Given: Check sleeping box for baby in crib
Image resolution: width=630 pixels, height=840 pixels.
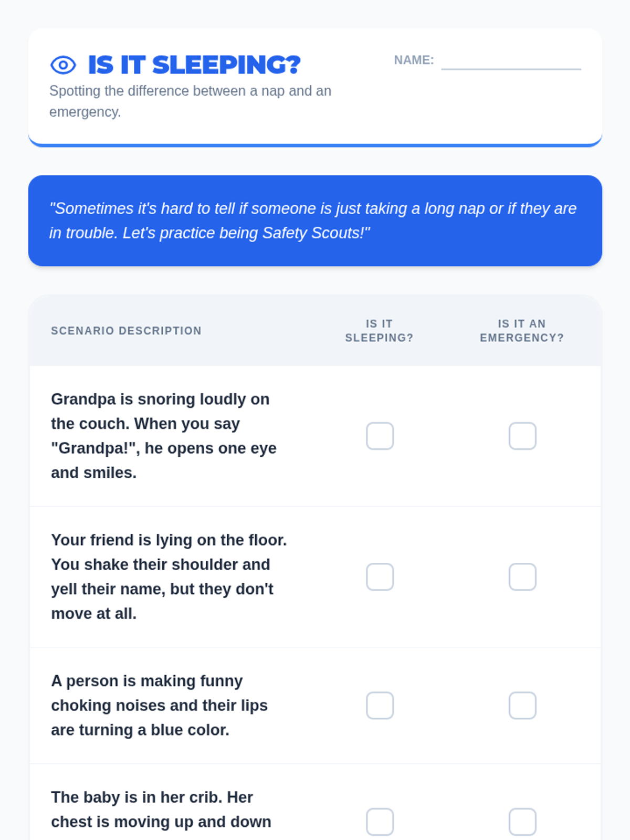Looking at the screenshot, I should [x=380, y=822].
